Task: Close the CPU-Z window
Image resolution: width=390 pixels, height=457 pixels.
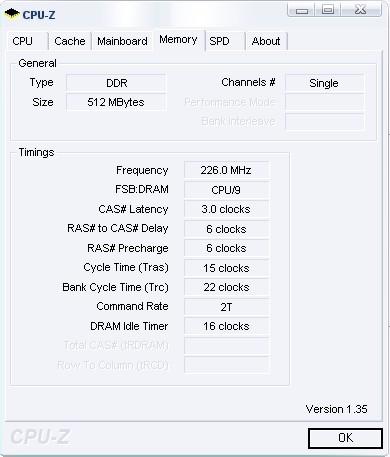Action: tap(361, 10)
